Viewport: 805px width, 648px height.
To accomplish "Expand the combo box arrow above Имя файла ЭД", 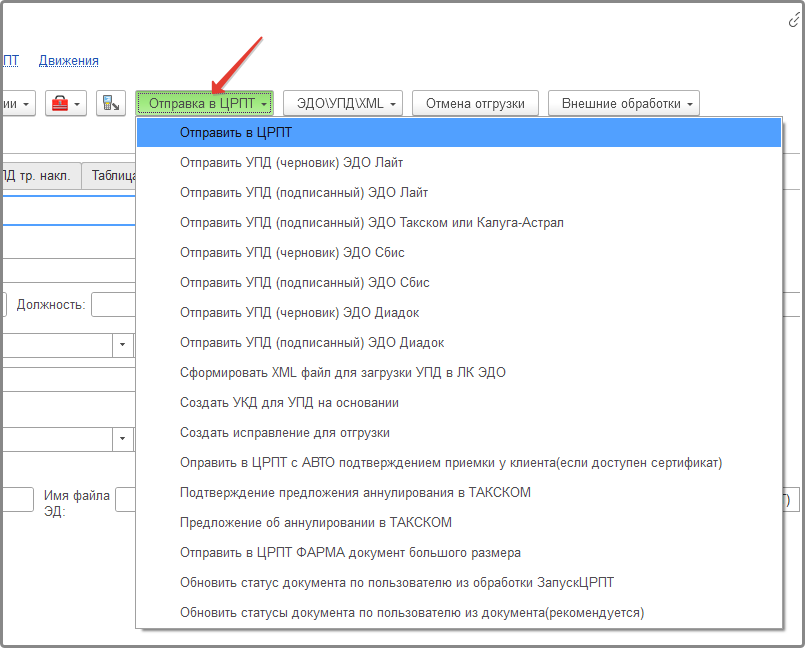I will (122, 439).
